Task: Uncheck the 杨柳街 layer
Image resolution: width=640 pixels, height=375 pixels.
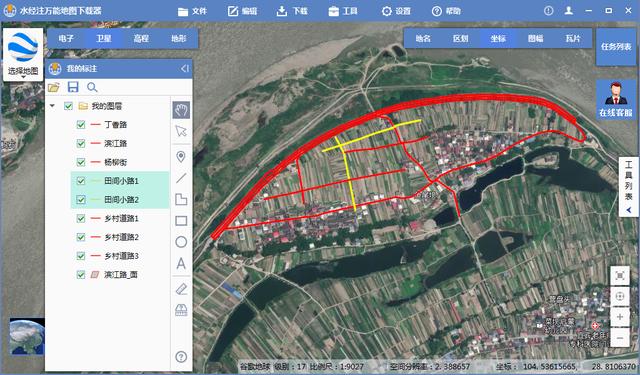Action: pos(81,162)
